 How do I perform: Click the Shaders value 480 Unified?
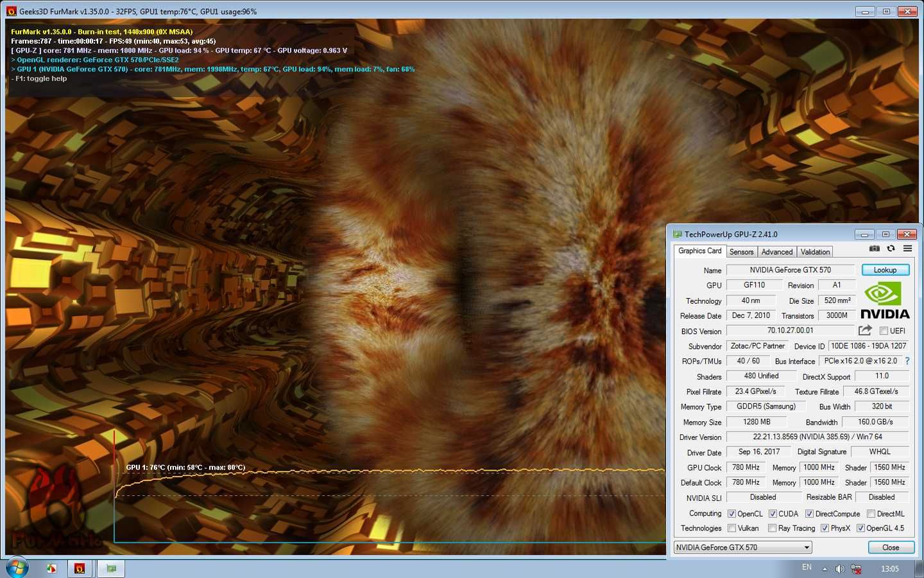[x=762, y=376]
